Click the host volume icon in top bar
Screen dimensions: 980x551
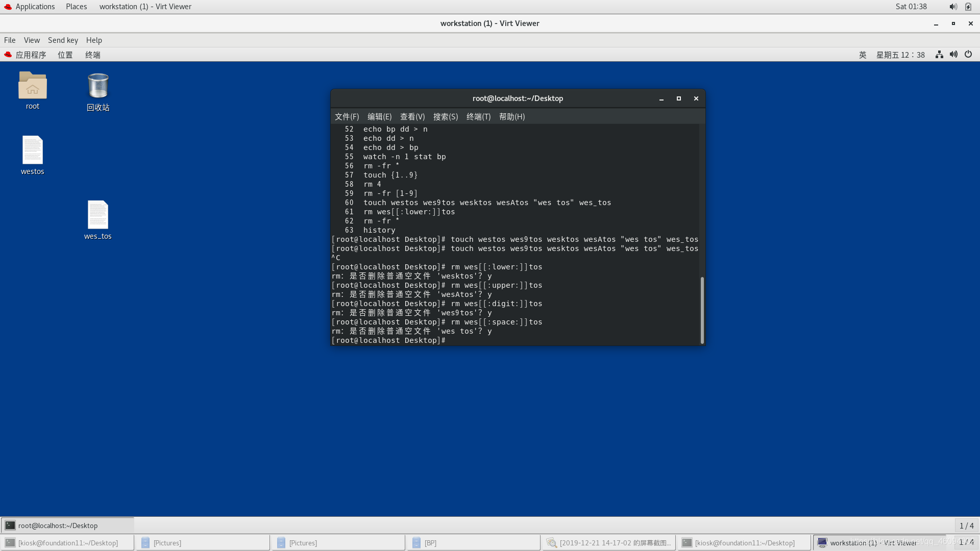(x=952, y=7)
